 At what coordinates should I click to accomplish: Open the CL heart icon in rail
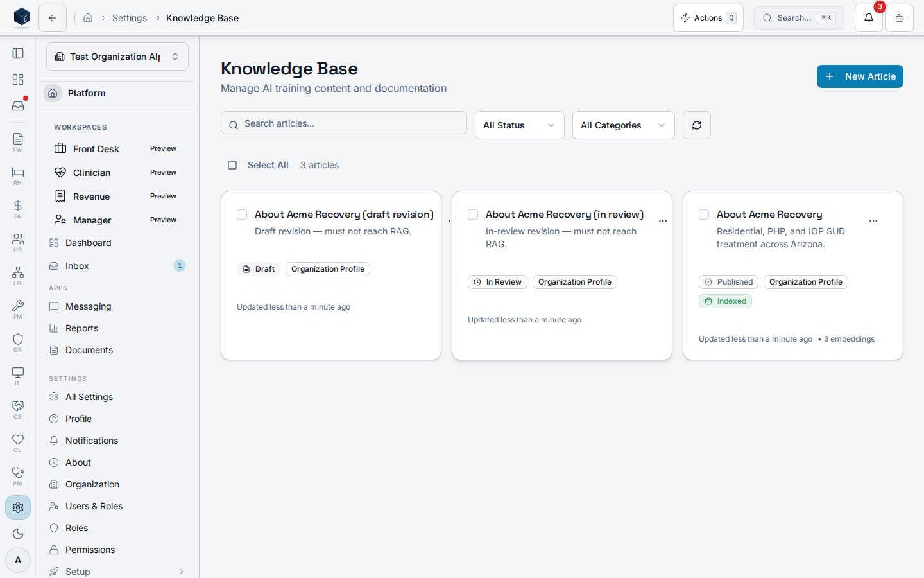pos(18,442)
